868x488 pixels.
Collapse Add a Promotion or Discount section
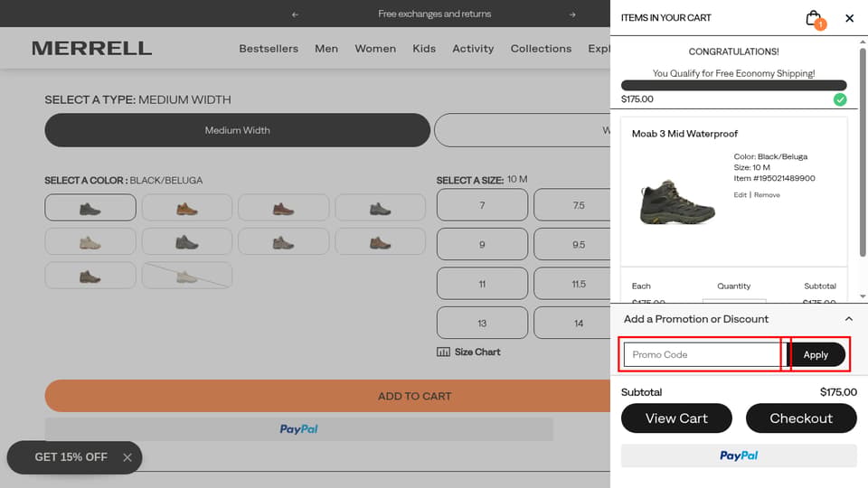849,319
